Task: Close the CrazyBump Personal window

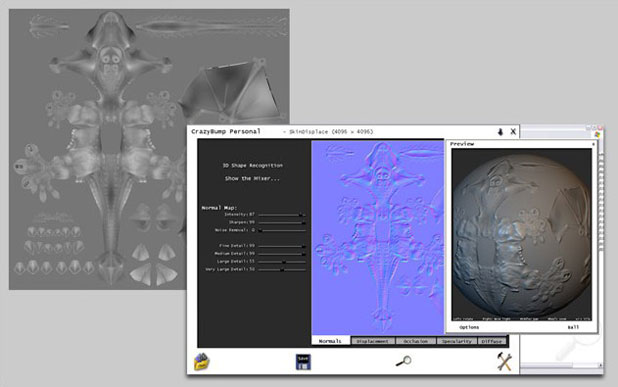Action: [x=513, y=132]
